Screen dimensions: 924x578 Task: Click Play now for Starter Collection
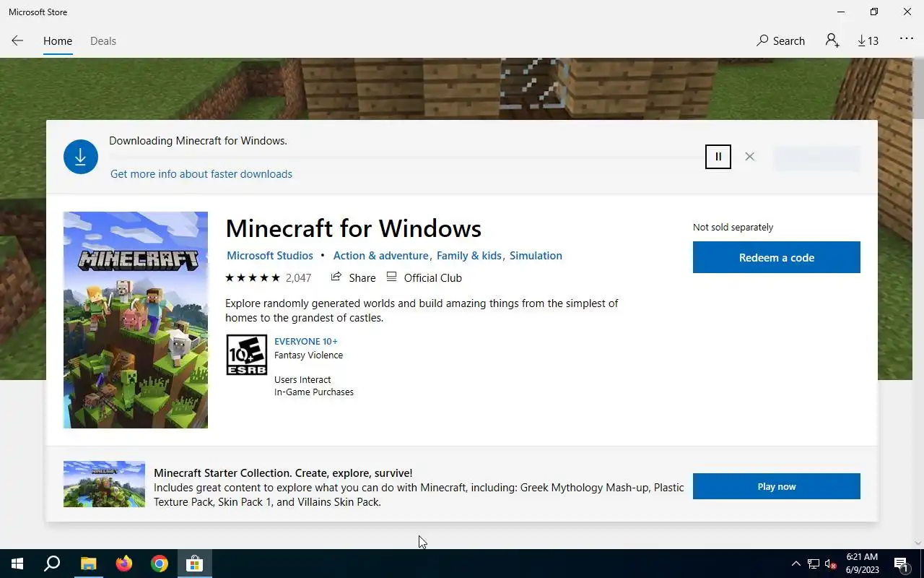tap(777, 486)
